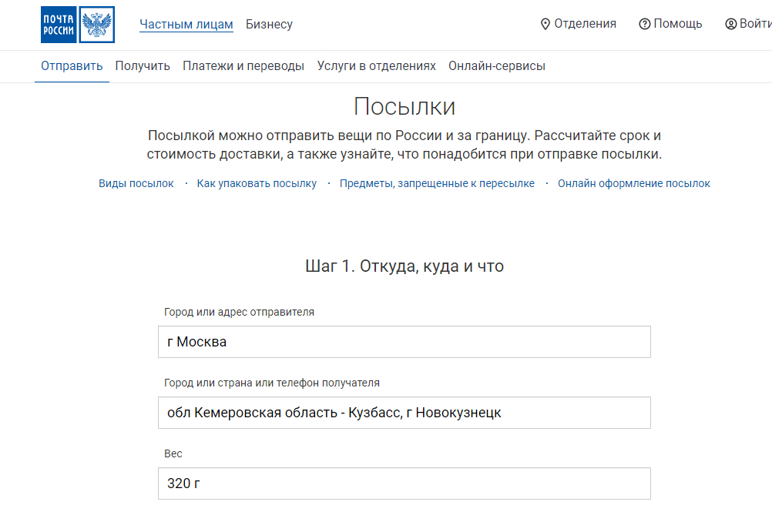
Task: Open the Помощь text link
Action: point(678,24)
